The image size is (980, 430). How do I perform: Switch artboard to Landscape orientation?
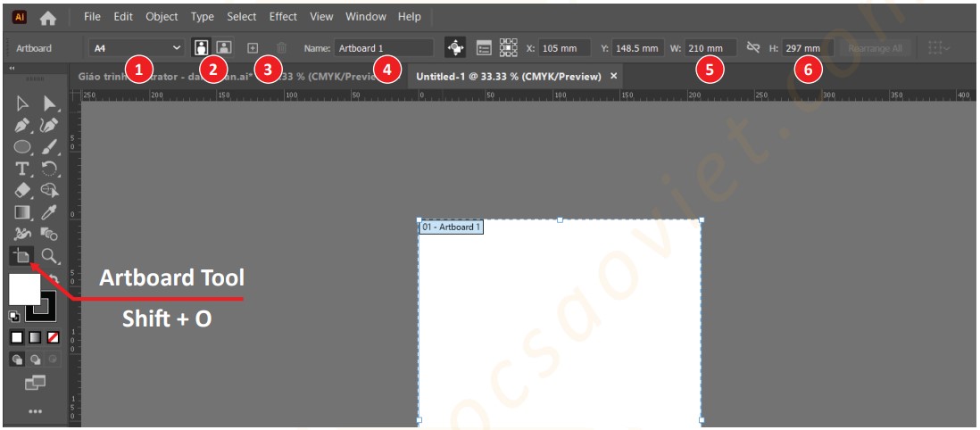coord(223,48)
